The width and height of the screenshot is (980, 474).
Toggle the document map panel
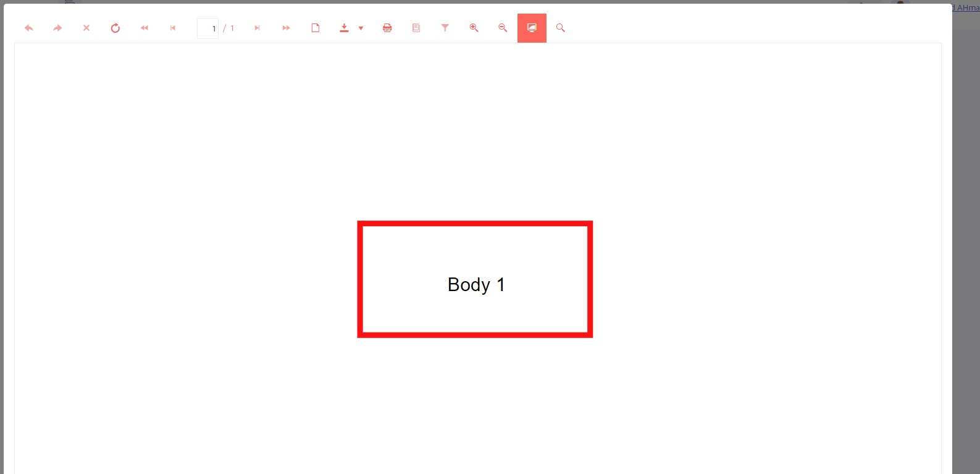[x=416, y=28]
